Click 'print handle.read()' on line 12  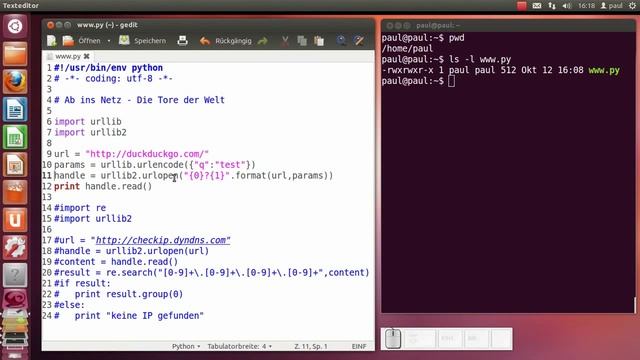103,186
